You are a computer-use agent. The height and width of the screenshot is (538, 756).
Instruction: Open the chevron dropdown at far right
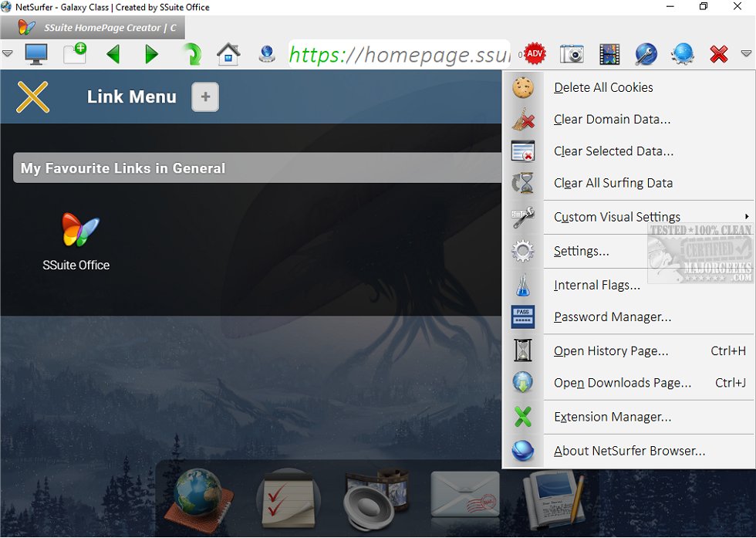pos(747,54)
